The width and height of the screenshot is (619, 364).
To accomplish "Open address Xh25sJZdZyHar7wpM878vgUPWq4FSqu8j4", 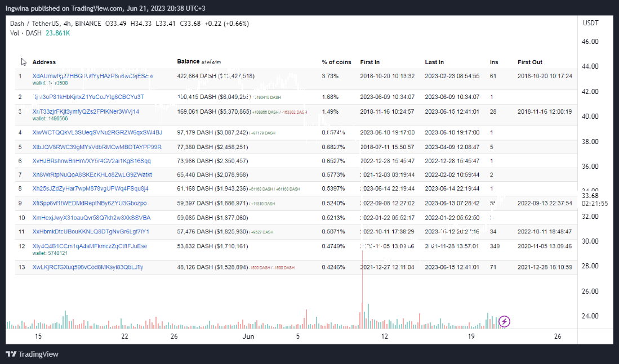I will 91,188.
